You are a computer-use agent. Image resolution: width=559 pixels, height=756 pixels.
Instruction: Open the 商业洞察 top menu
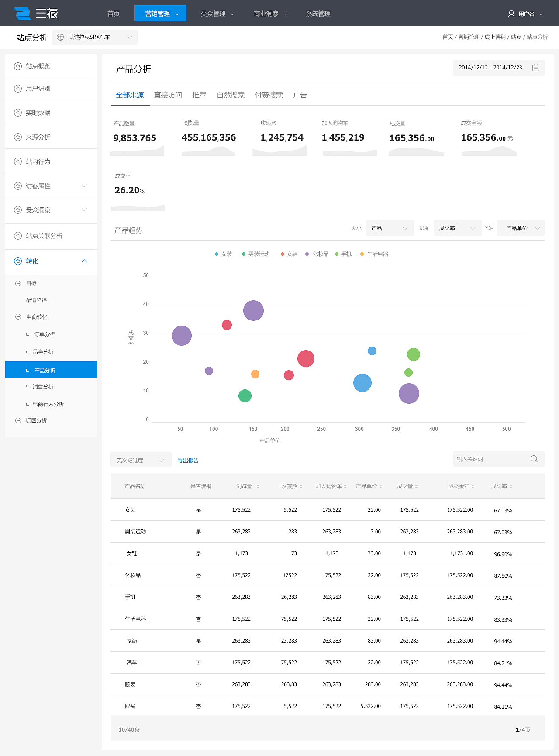pos(271,14)
